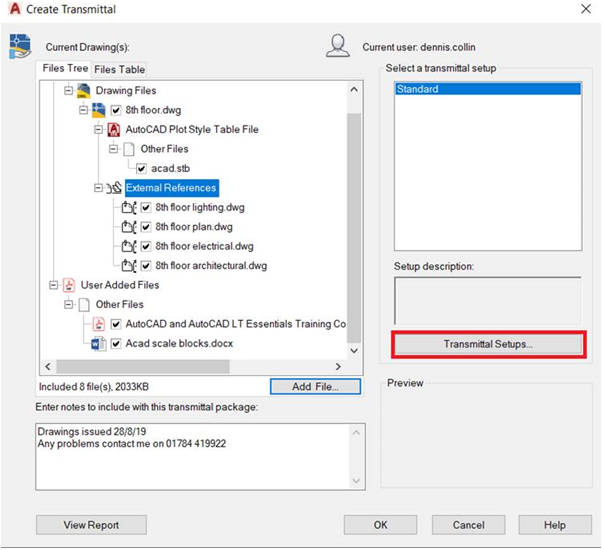Select the 8th floor plan.dwg label

pyautogui.click(x=194, y=227)
